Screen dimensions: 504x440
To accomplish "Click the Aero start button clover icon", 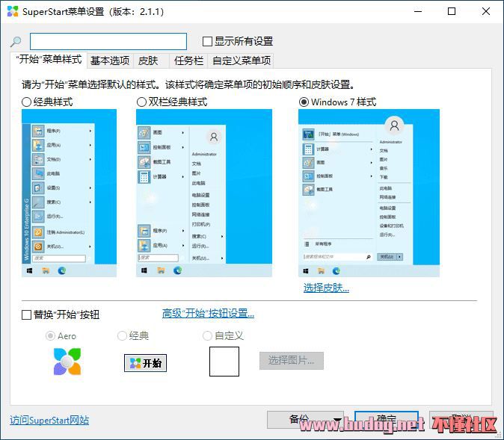I will [x=67, y=362].
